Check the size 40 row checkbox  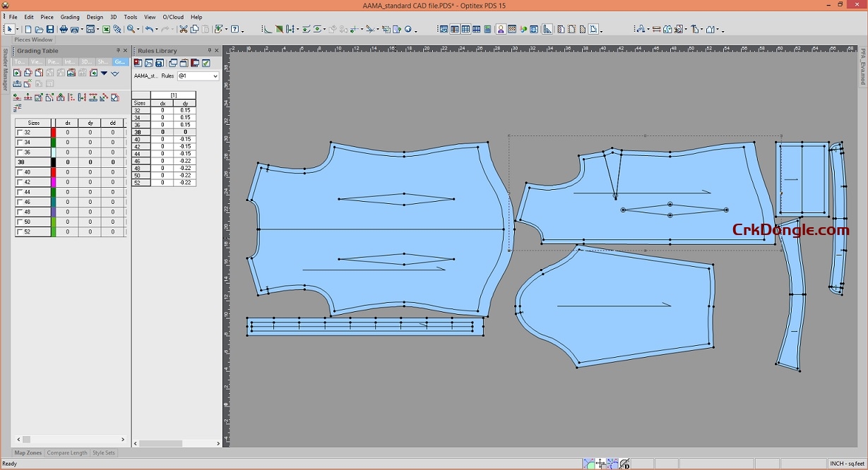click(x=19, y=171)
